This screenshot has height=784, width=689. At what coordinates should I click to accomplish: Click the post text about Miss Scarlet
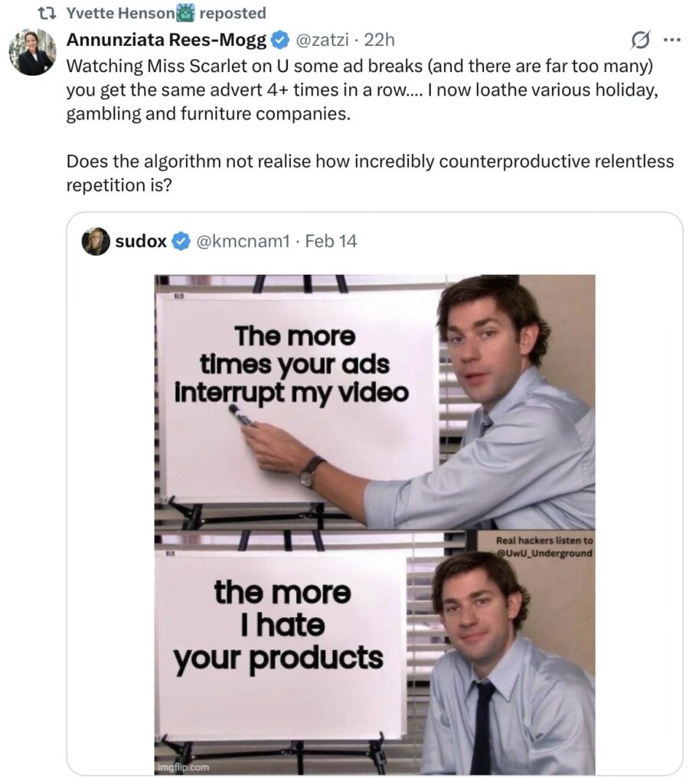[x=362, y=90]
